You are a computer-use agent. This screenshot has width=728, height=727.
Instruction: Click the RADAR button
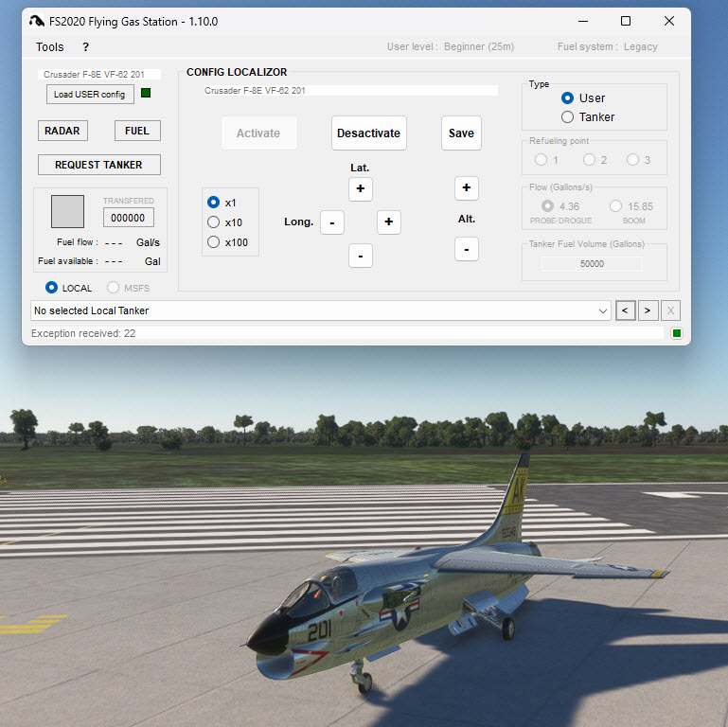click(62, 131)
